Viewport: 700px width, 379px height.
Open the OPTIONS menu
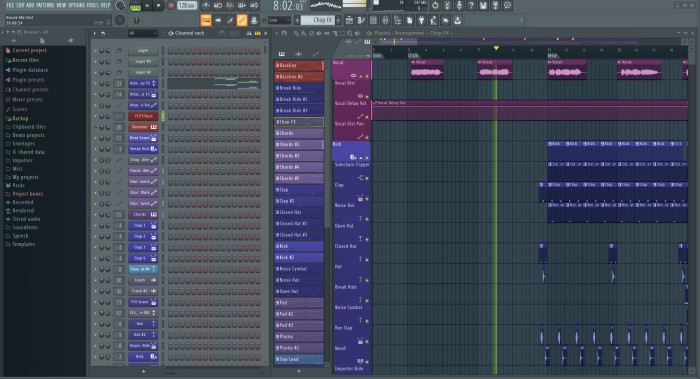pyautogui.click(x=77, y=5)
